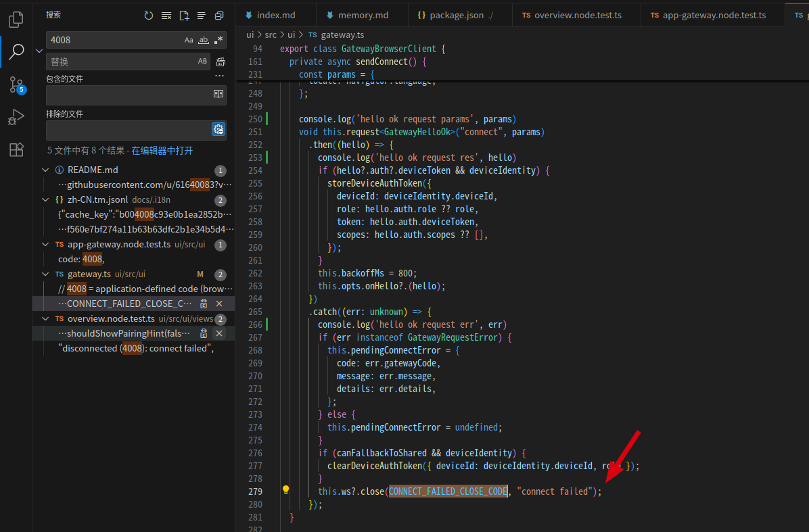Open the Source Control view with 5 changes

click(16, 84)
